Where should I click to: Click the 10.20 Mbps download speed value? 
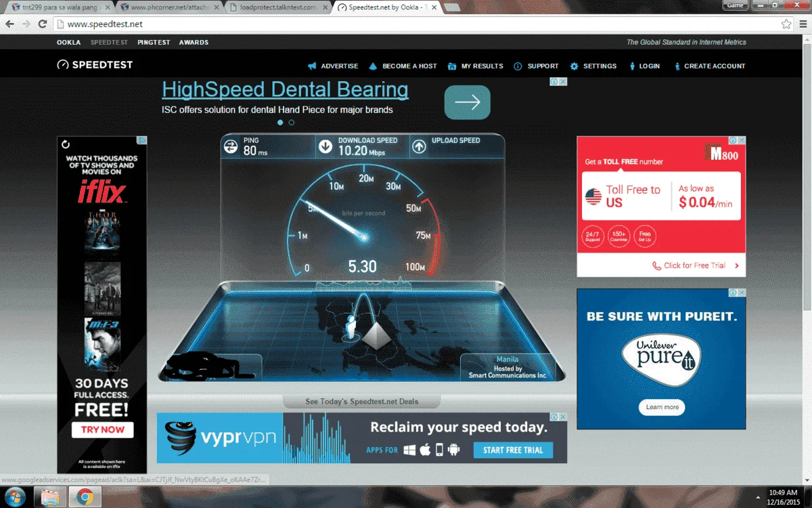(x=361, y=152)
